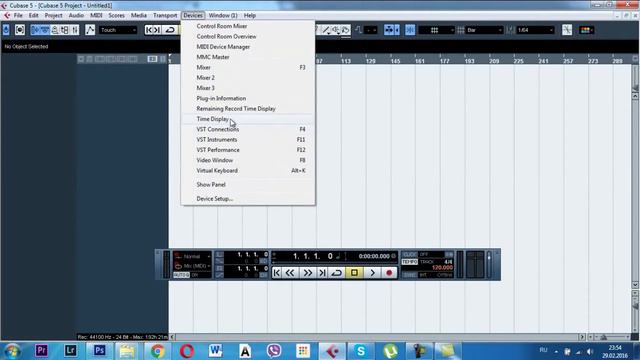The image size is (640, 360).
Task: Choose Plug-in Information entry
Action: pyautogui.click(x=248, y=98)
